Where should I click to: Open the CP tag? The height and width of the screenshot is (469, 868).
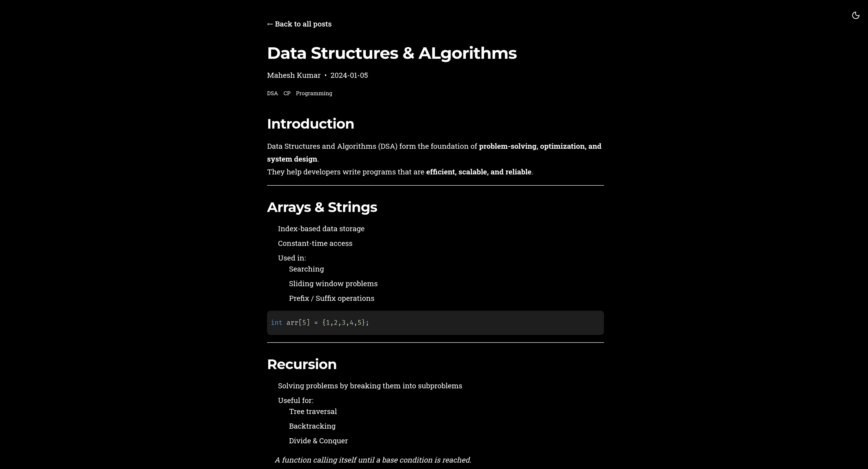287,93
